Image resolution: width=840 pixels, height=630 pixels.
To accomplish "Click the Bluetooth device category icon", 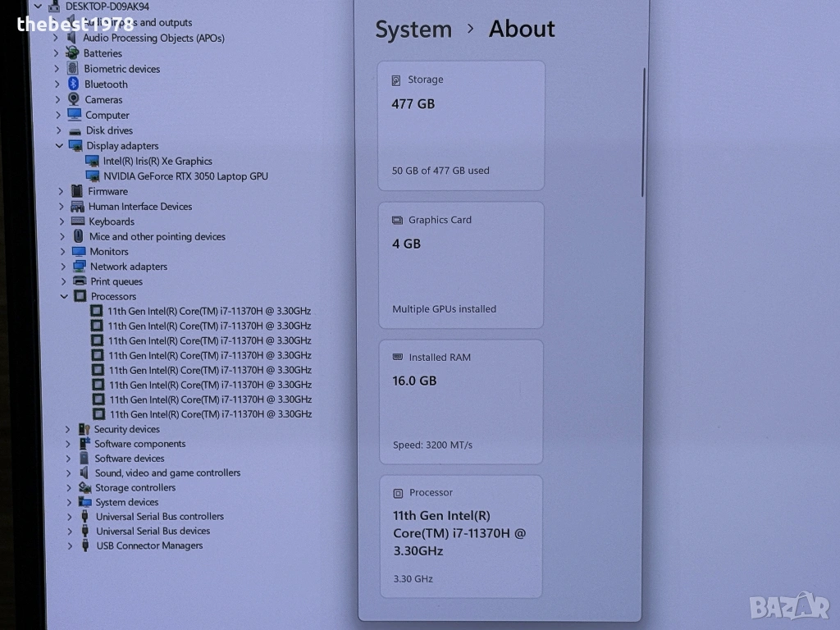I will [73, 84].
